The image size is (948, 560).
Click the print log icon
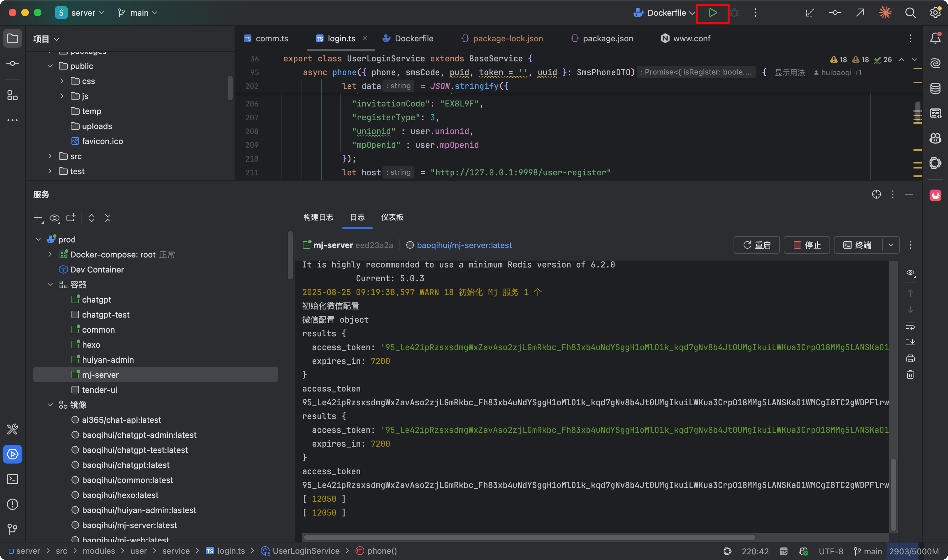910,358
